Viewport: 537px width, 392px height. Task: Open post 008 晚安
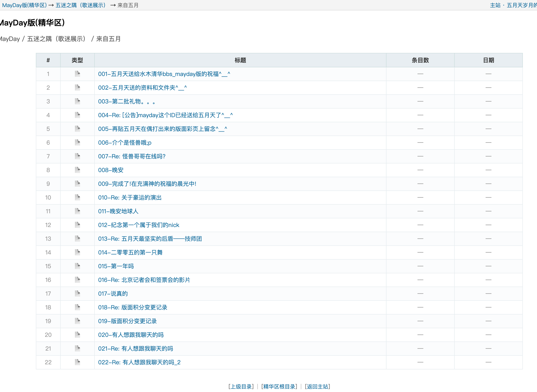pyautogui.click(x=111, y=170)
